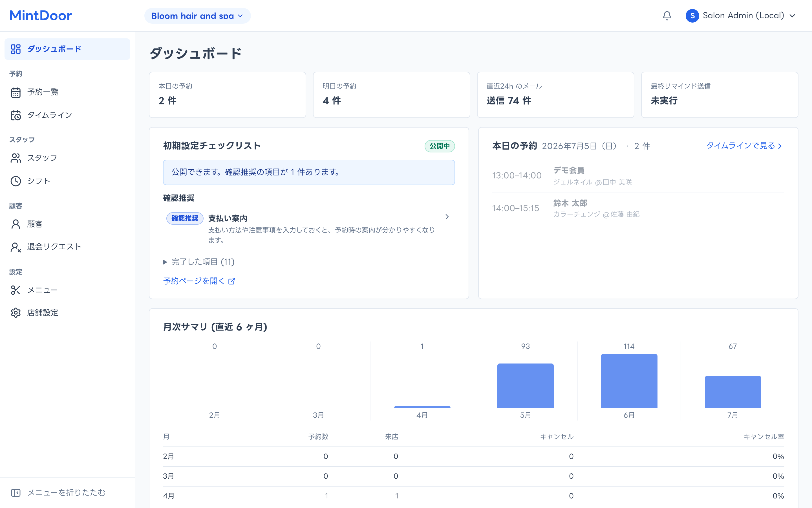Click the 予約数 column header
Image resolution: width=812 pixels, height=508 pixels.
[318, 436]
